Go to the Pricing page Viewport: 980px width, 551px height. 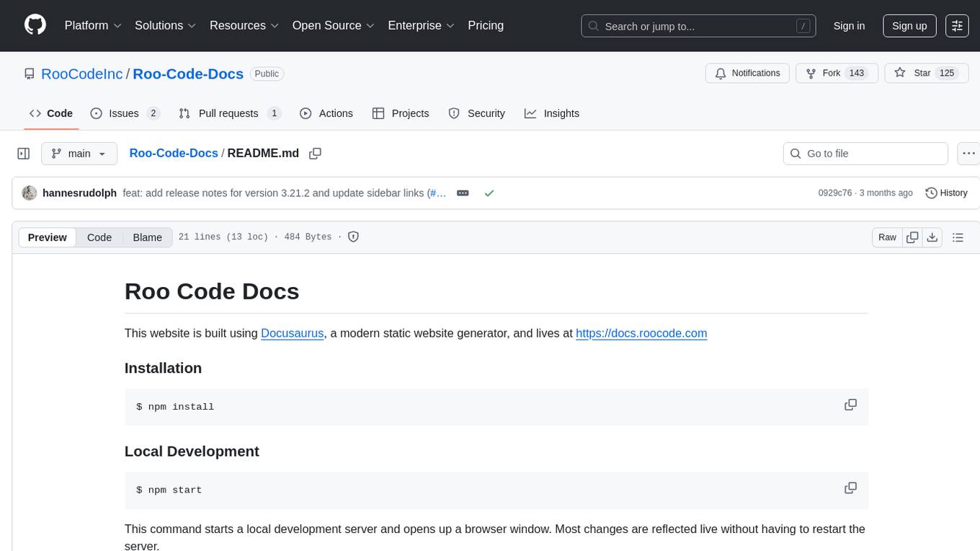point(486,25)
